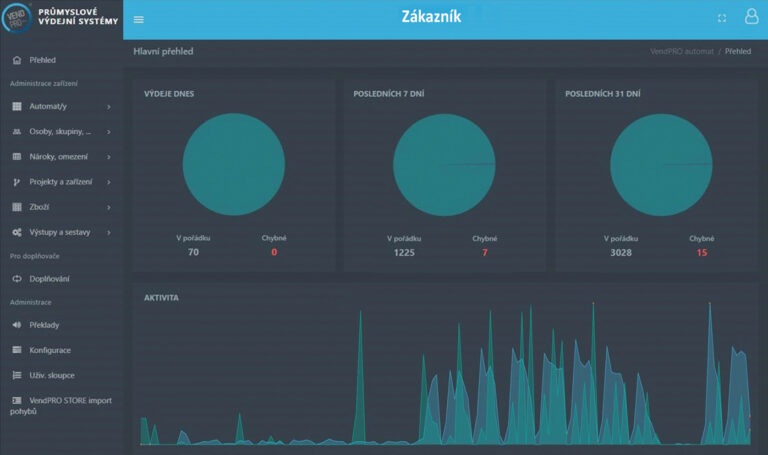The image size is (768, 455).
Task: Click the Posledních 7 dní pie chart
Action: pyautogui.click(x=444, y=164)
